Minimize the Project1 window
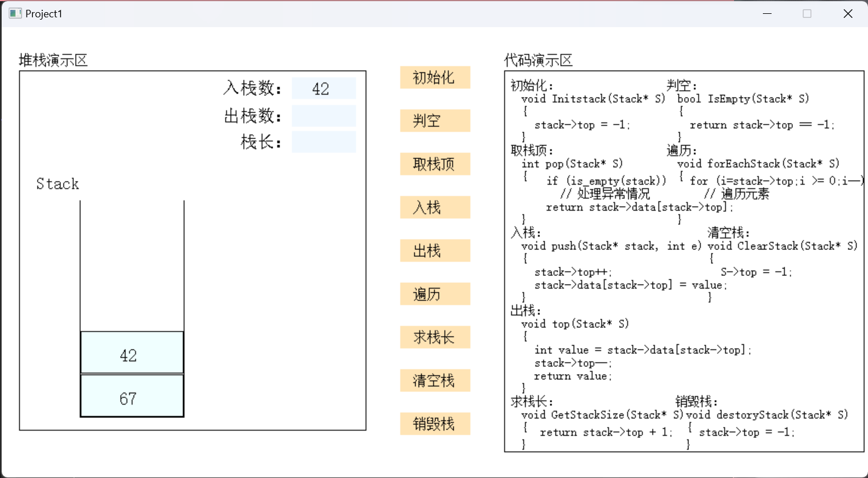This screenshot has height=478, width=868. click(x=767, y=13)
